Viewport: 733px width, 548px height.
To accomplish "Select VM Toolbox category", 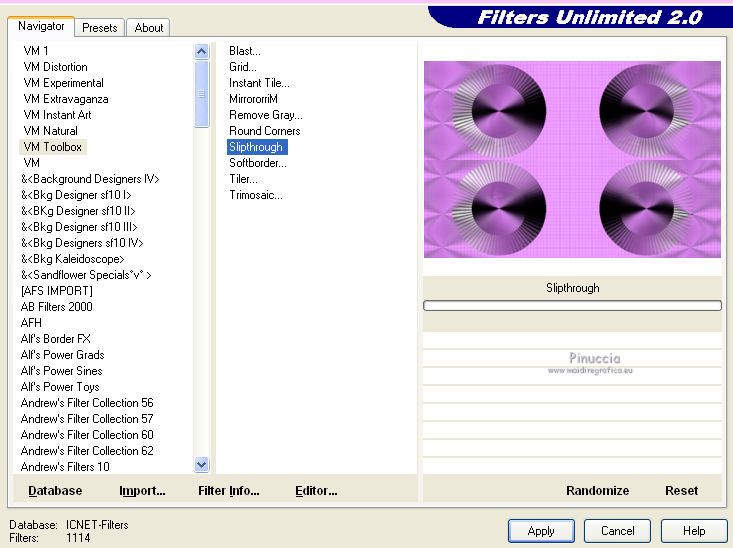I will 53,147.
